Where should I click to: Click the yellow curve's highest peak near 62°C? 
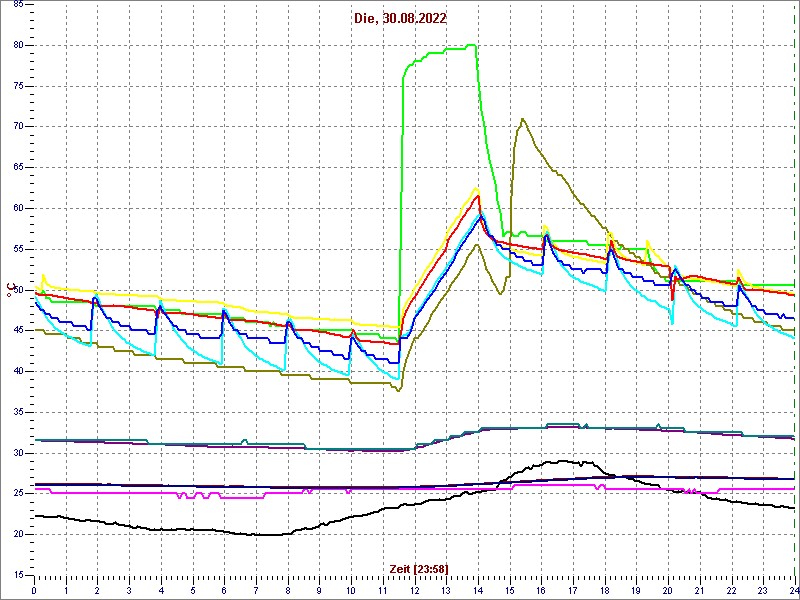pyautogui.click(x=476, y=189)
